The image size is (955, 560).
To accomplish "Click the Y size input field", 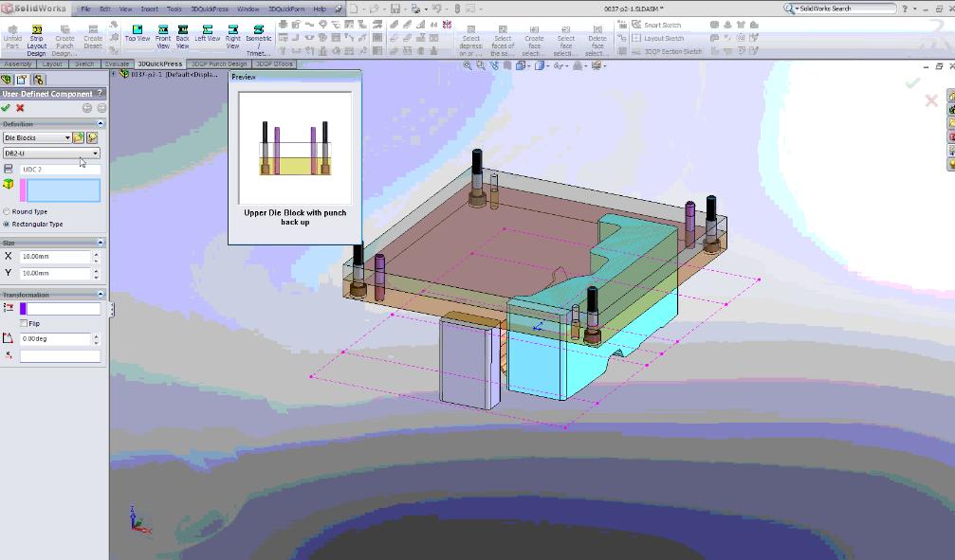I will (55, 273).
